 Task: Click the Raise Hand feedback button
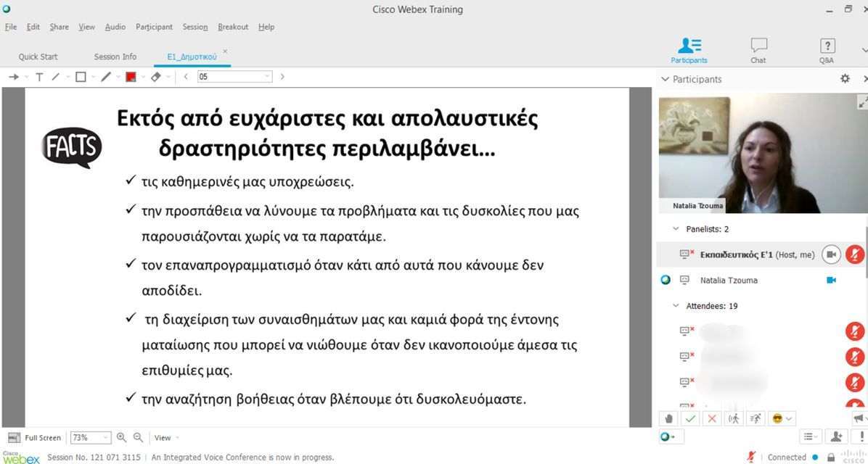point(668,418)
